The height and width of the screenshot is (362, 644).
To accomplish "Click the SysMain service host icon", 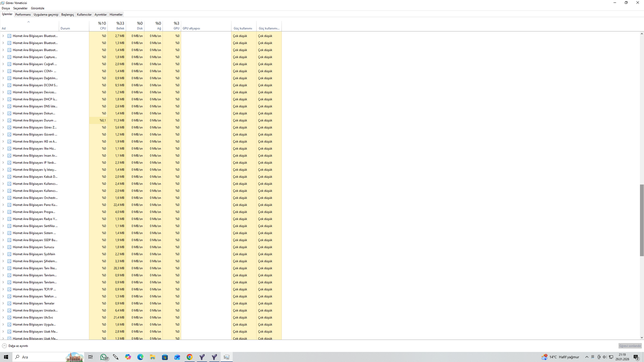I will pos(9,254).
